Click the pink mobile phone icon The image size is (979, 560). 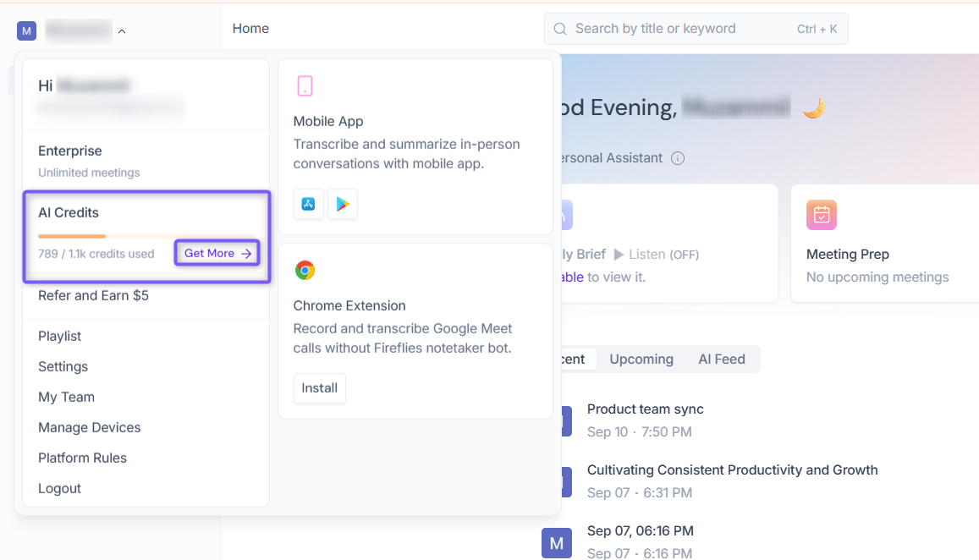click(x=305, y=85)
